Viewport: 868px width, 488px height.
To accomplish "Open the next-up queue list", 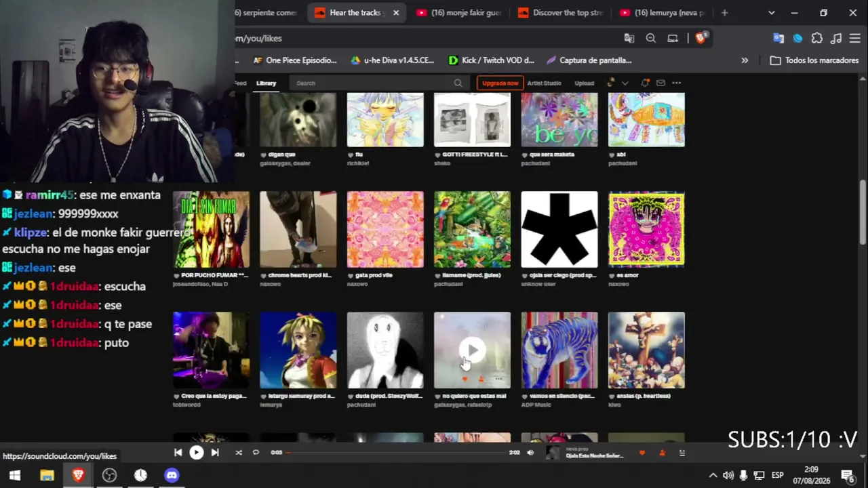I will click(x=682, y=453).
